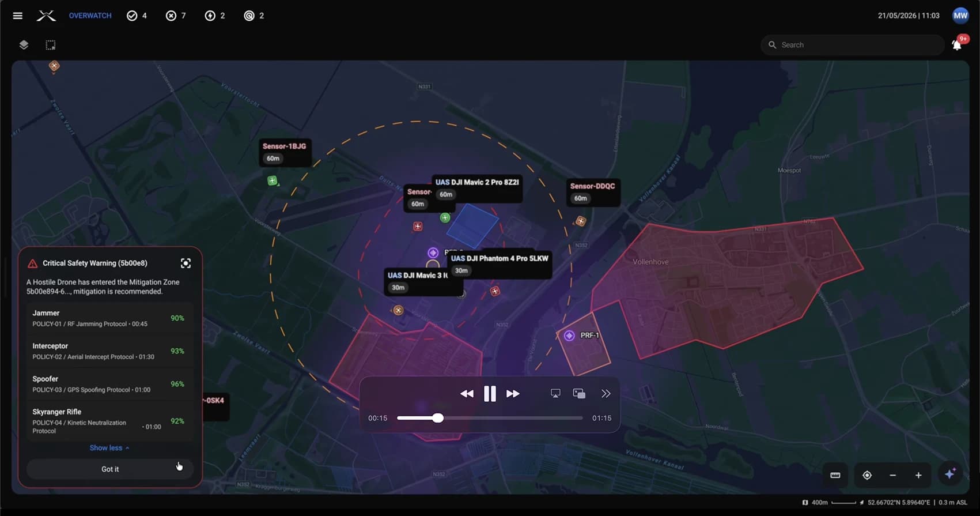Select the Spoofer mitigation option
This screenshot has height=516, width=980.
pos(110,384)
